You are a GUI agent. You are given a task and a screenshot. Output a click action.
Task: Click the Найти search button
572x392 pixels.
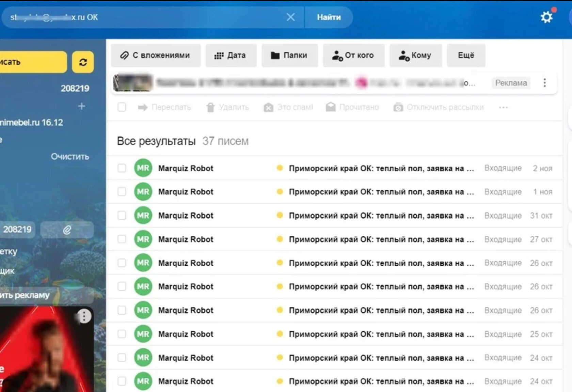(x=329, y=17)
